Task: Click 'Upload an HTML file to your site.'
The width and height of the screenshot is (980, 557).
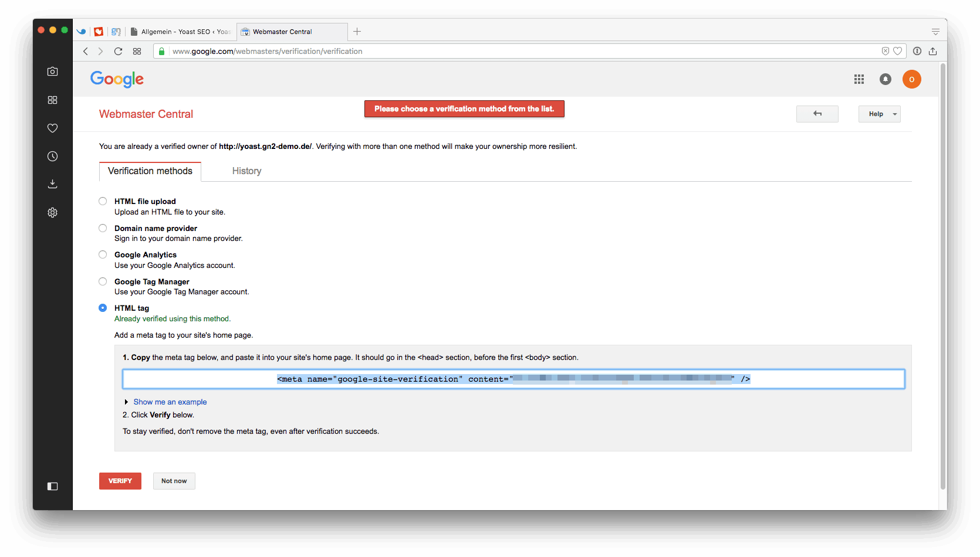Action: [170, 212]
